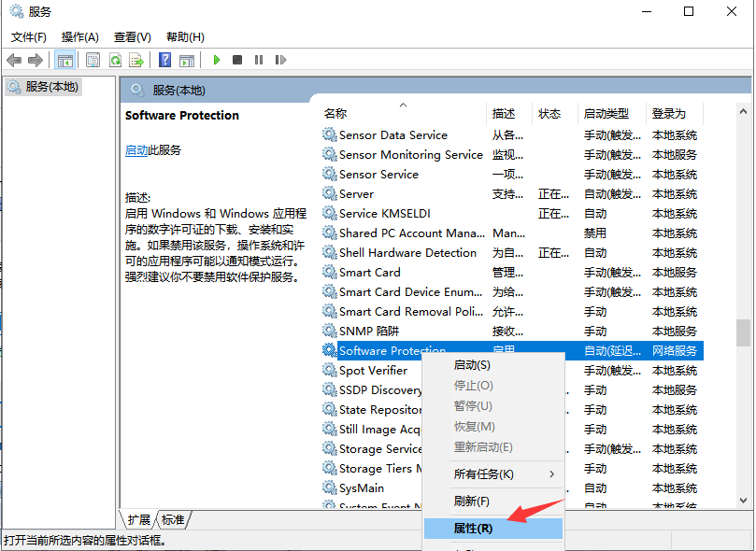This screenshot has height=551, width=756.
Task: Click the back navigation arrow icon
Action: [14, 60]
